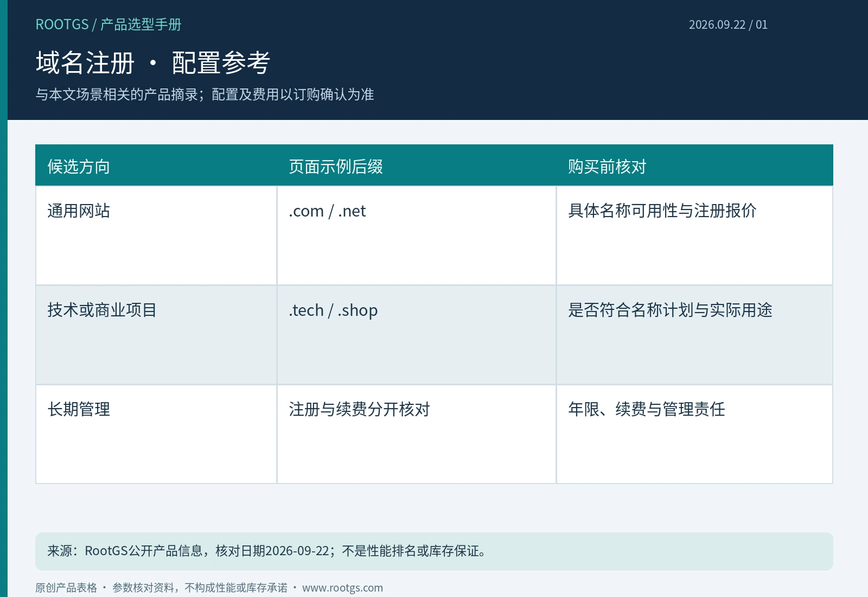Select the 技术或商业项目 cell
868x597 pixels.
(x=156, y=335)
